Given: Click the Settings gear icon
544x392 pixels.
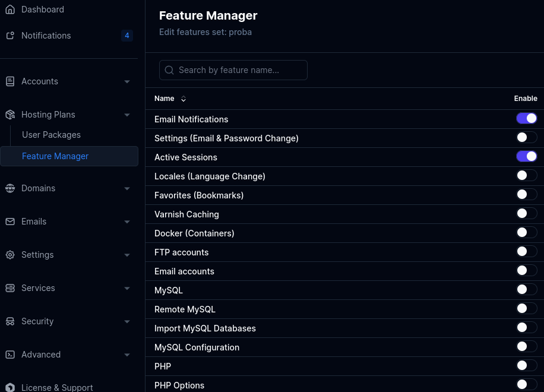Looking at the screenshot, I should (x=10, y=255).
